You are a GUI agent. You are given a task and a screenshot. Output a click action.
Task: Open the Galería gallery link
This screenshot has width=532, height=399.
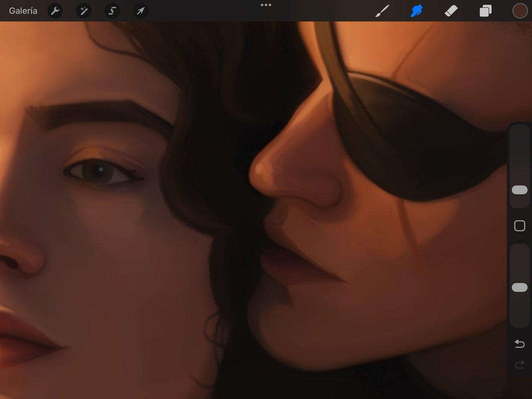click(23, 11)
